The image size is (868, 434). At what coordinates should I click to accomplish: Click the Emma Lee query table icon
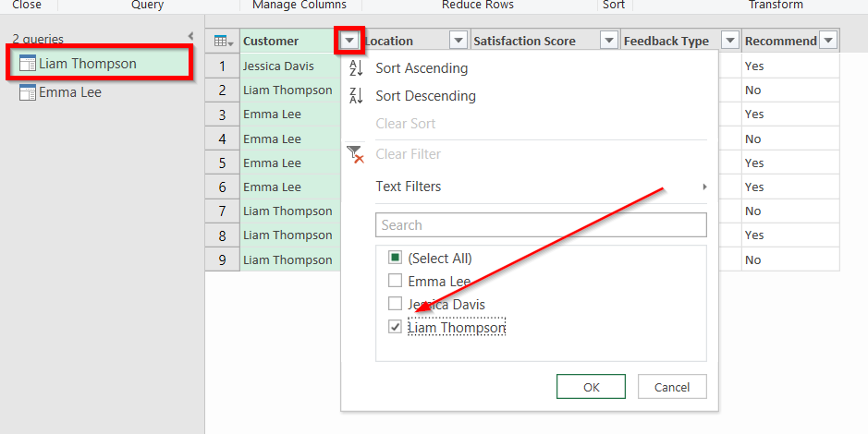pyautogui.click(x=27, y=92)
